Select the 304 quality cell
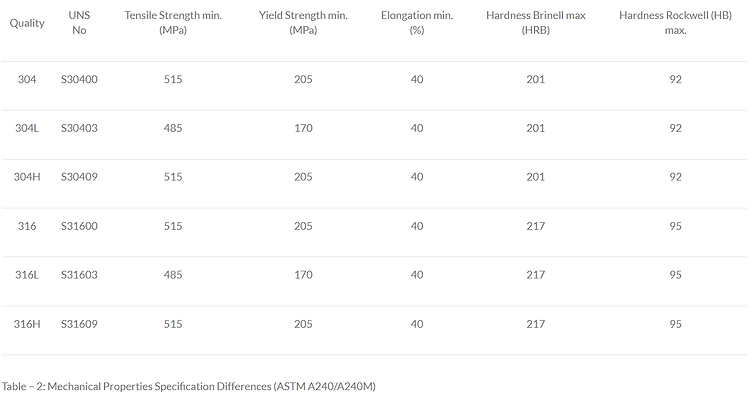This screenshot has height=399, width=753. click(27, 79)
